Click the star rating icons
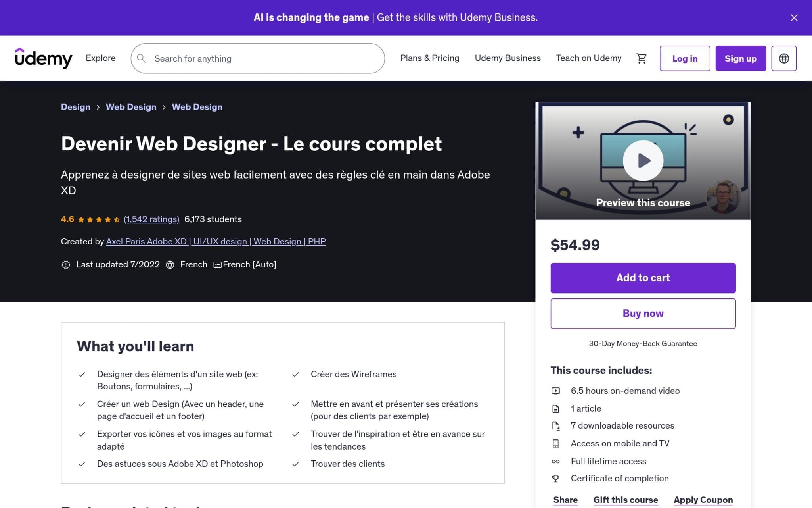Viewport: 812px width, 508px height. tap(99, 219)
